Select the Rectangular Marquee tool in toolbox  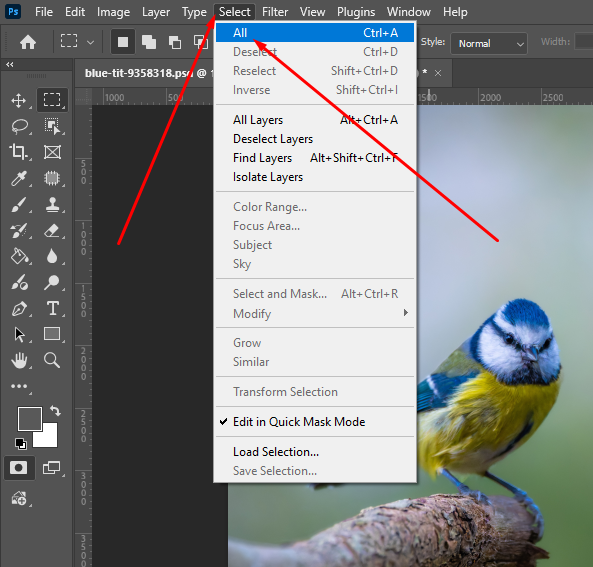(x=52, y=100)
